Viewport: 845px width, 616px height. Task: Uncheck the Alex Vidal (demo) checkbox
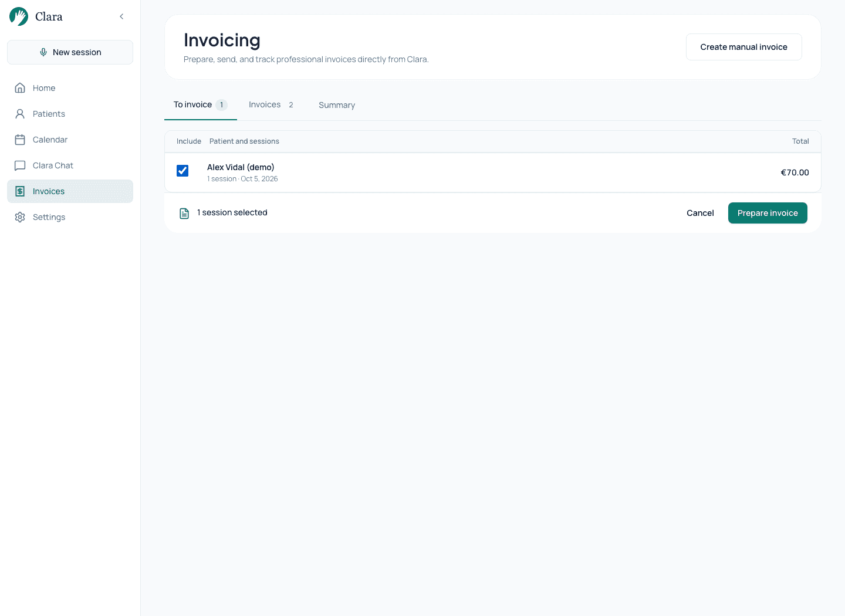tap(182, 171)
